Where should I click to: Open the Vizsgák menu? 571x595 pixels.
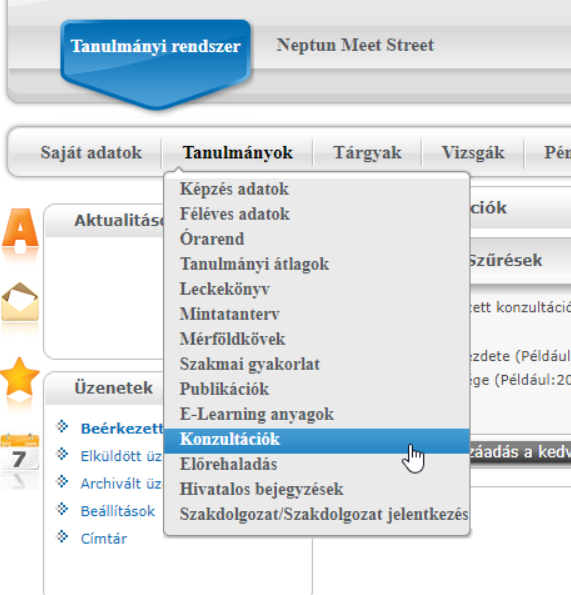pos(473,153)
